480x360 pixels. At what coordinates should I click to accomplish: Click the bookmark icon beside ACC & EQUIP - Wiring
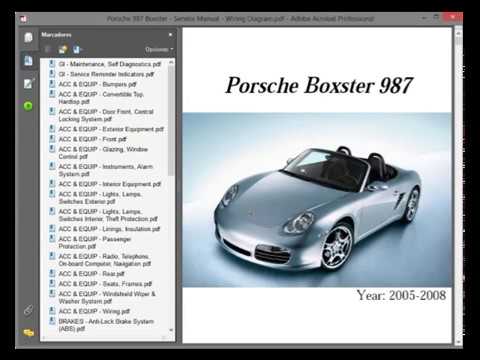tap(52, 311)
